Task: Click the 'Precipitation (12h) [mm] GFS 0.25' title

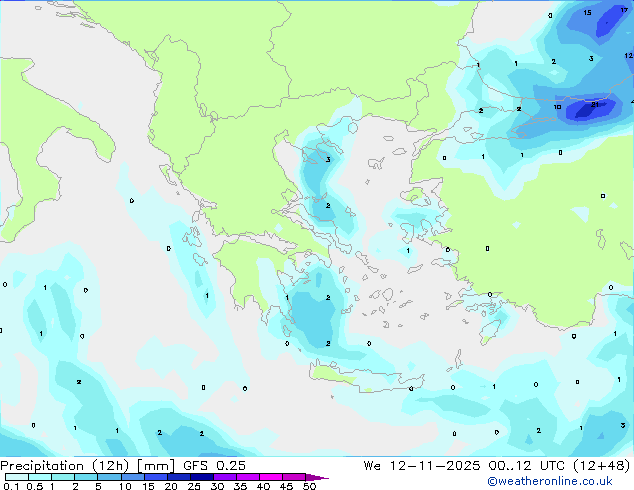Action: click(123, 466)
